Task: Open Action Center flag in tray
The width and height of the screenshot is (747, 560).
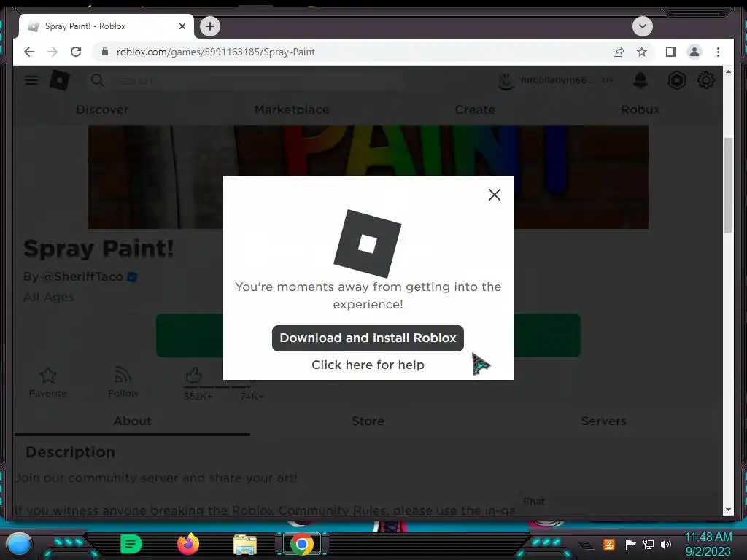Action: tap(630, 544)
